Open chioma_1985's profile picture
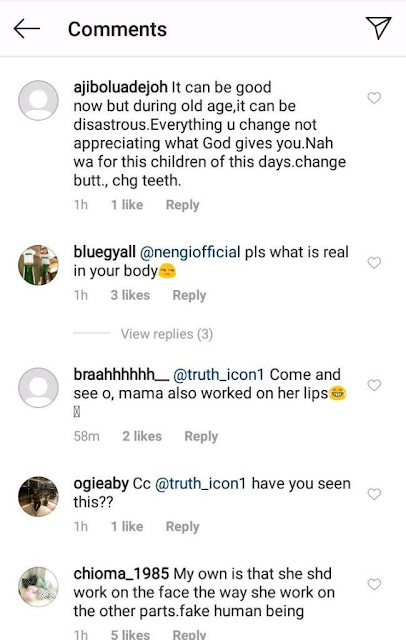This screenshot has width=406, height=640. pyautogui.click(x=38, y=587)
